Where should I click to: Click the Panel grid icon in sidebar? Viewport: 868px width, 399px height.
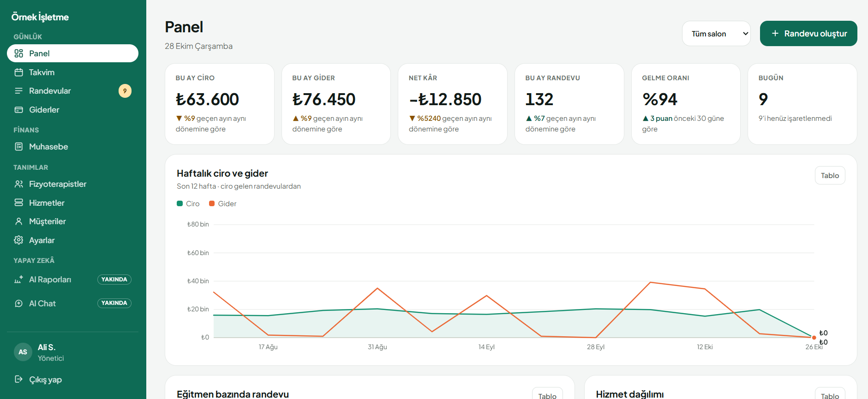click(19, 54)
